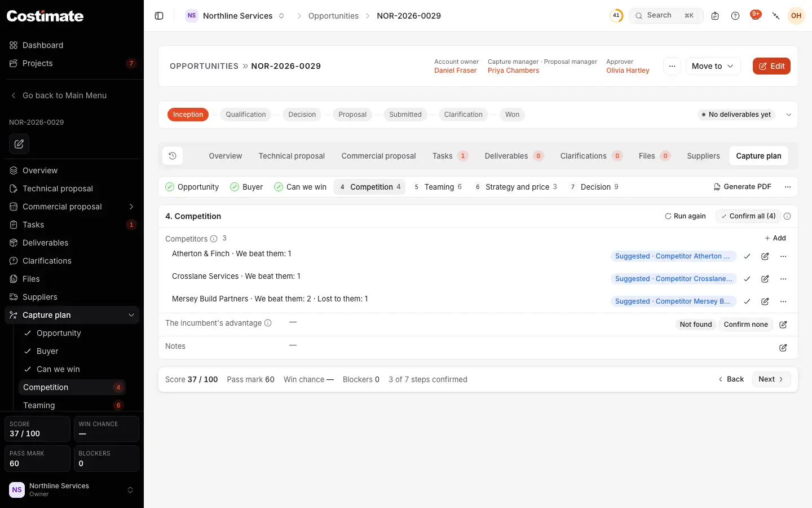The image size is (812, 508).
Task: Show info about Confirm all
Action: click(x=787, y=216)
